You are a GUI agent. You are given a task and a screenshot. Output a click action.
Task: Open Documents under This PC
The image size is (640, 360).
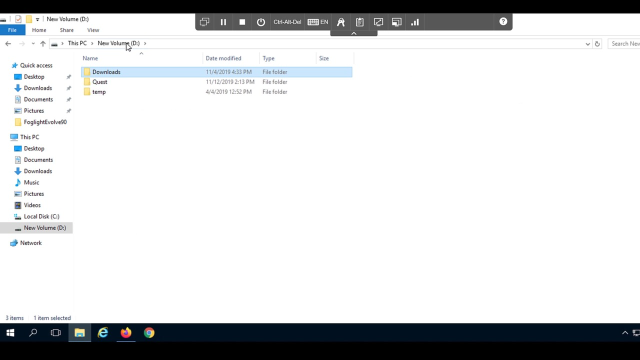(x=38, y=160)
